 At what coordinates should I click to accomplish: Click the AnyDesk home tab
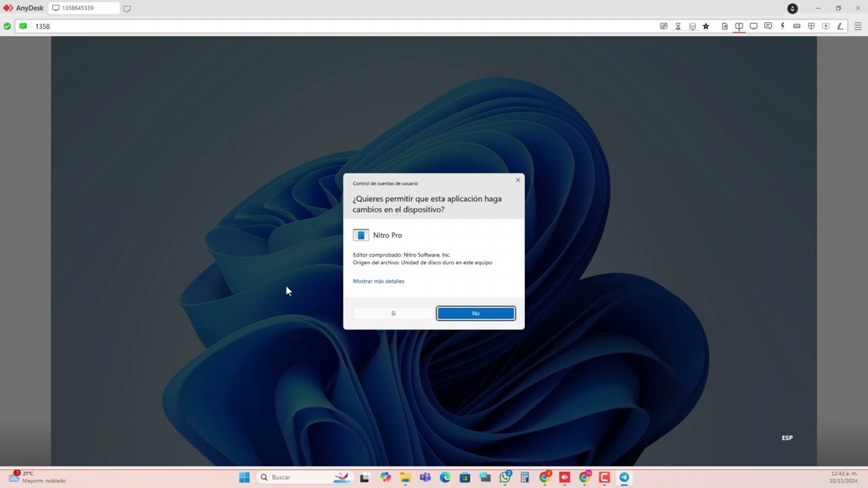(23, 8)
